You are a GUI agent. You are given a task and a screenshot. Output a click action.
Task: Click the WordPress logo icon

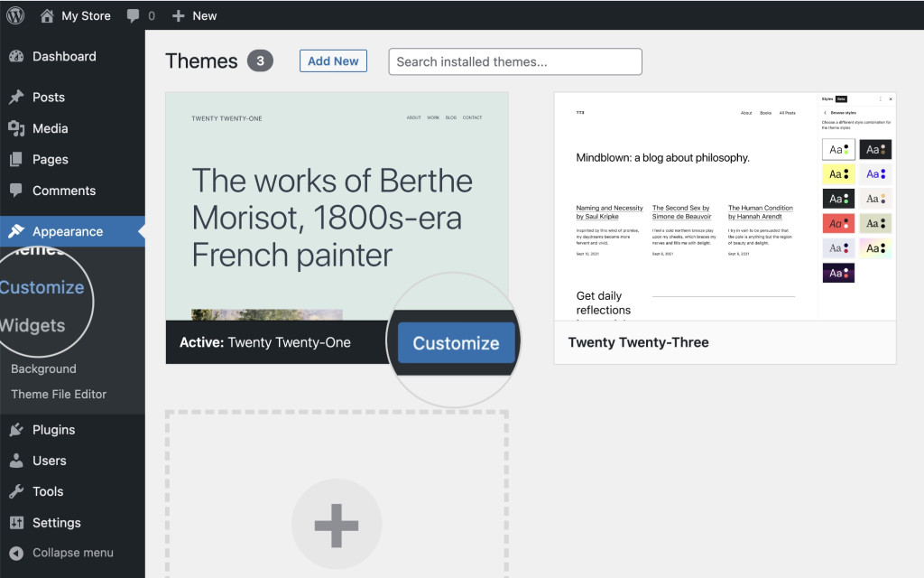coord(15,15)
